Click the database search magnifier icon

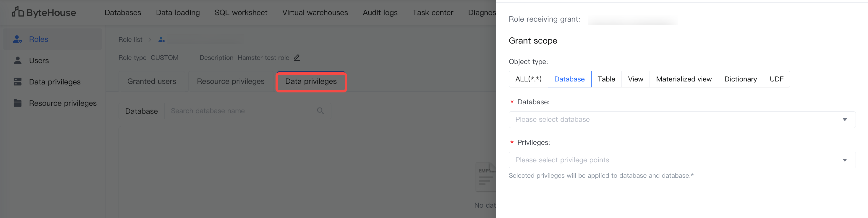320,111
